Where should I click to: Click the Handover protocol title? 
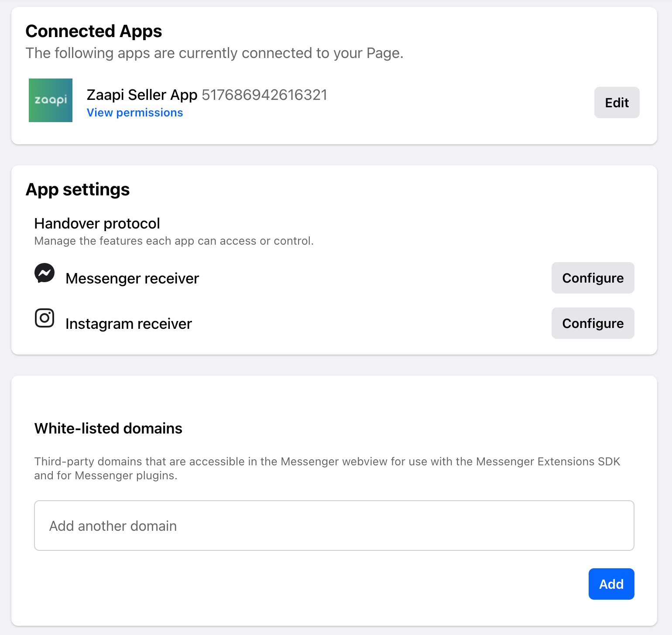tap(97, 223)
